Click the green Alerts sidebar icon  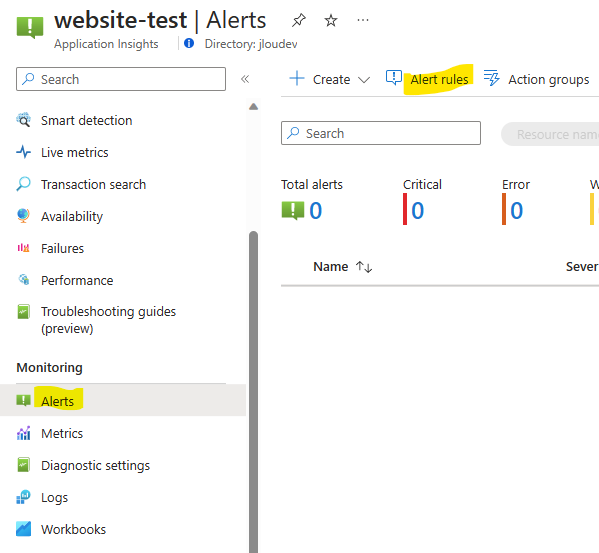click(x=24, y=400)
